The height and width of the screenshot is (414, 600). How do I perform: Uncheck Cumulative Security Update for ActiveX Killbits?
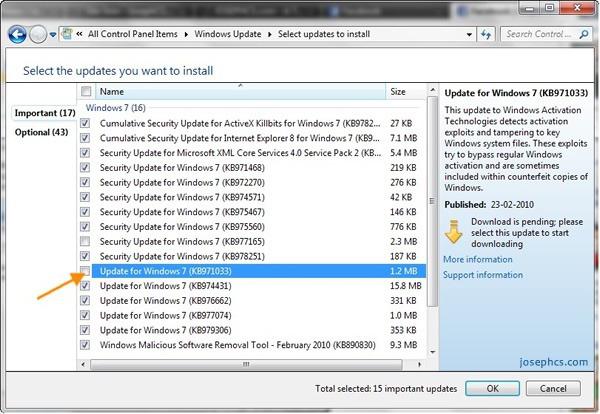85,124
